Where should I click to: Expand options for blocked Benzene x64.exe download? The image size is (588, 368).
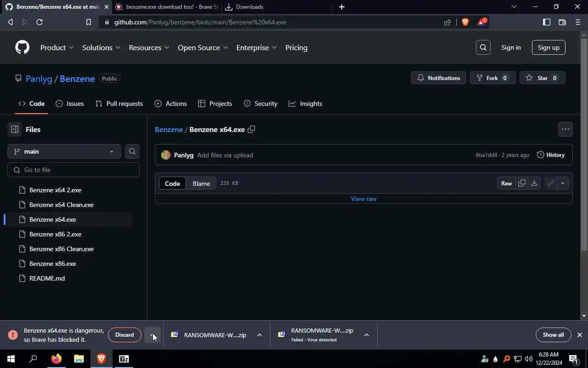[153, 335]
